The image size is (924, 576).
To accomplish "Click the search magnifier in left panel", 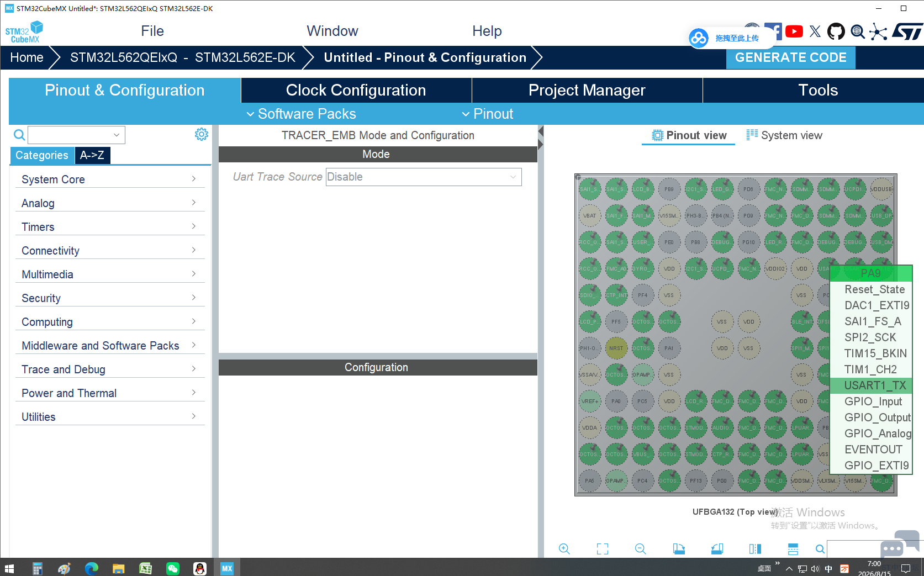I will (19, 135).
